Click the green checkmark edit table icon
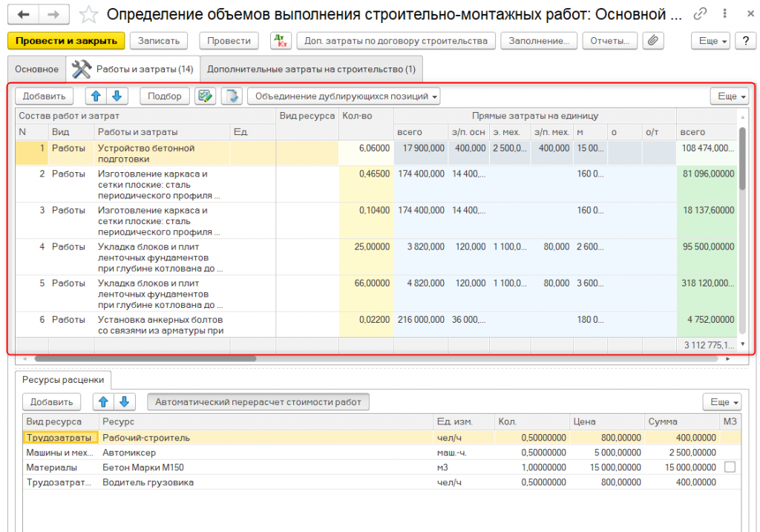Image resolution: width=760 pixels, height=532 pixels. [x=205, y=96]
